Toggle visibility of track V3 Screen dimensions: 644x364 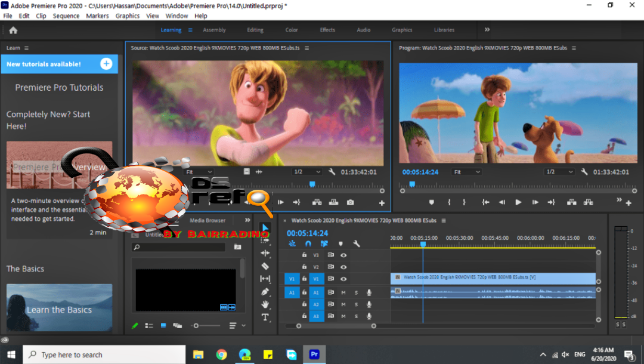click(343, 255)
